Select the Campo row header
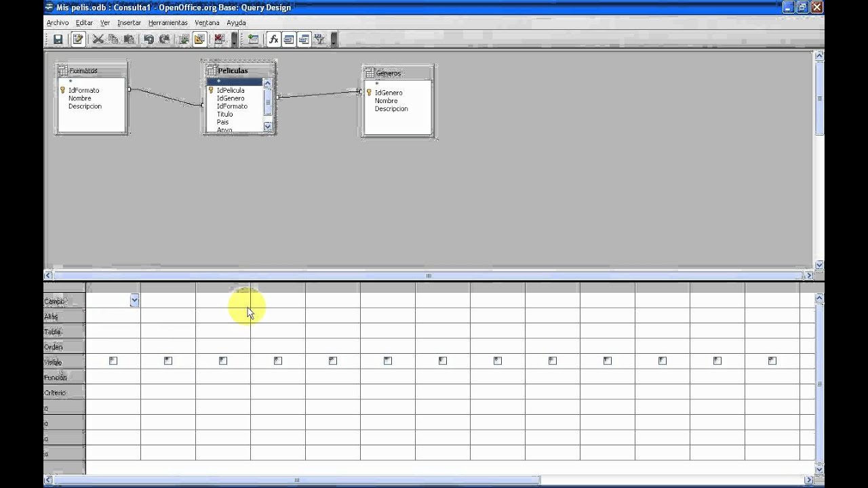 [x=64, y=301]
